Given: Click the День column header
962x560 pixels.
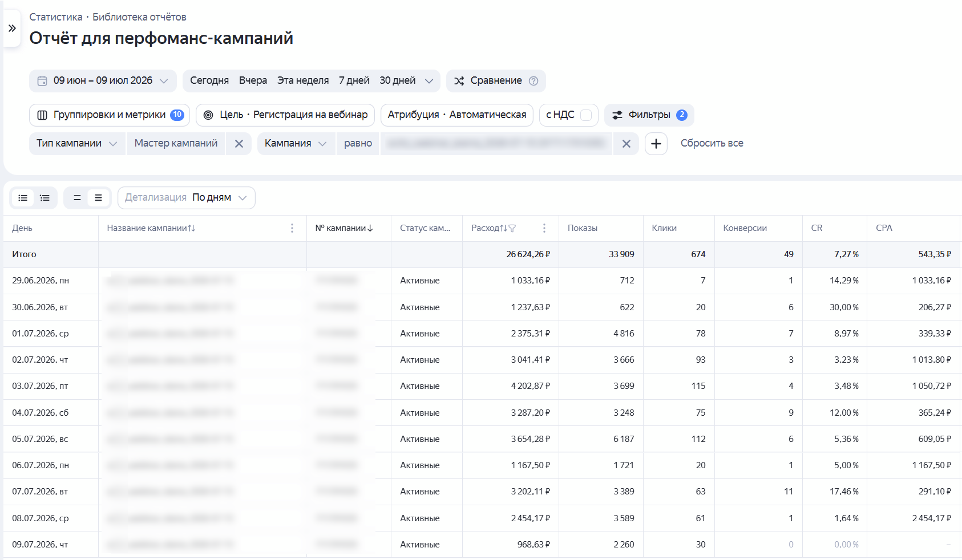Looking at the screenshot, I should point(22,228).
